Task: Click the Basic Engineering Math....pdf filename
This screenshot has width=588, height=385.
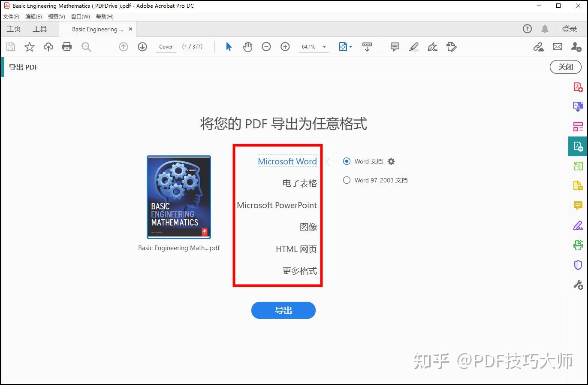Action: coord(179,248)
